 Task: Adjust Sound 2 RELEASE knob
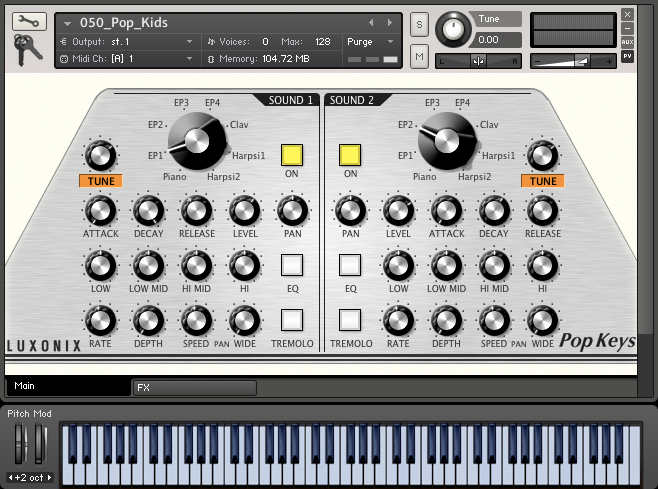click(542, 211)
